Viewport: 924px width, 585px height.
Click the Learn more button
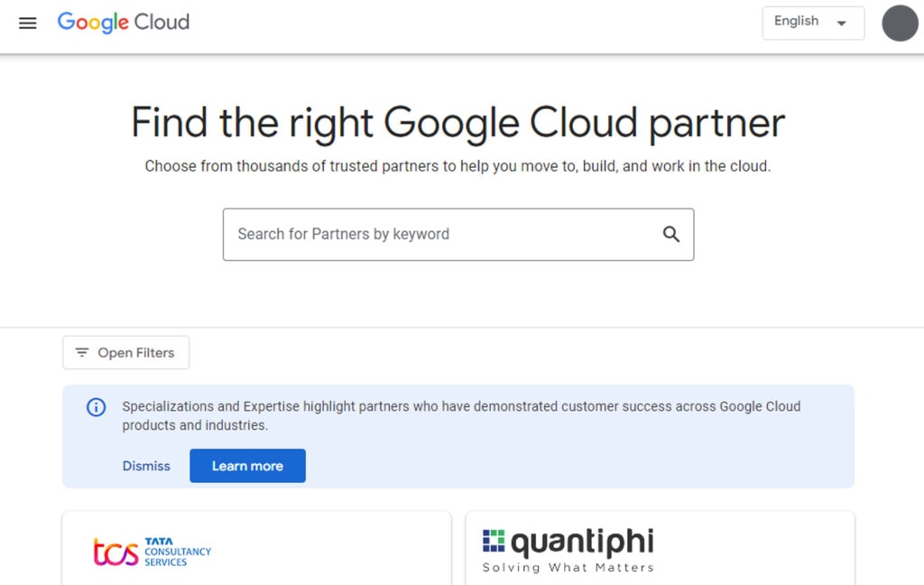[x=247, y=466]
